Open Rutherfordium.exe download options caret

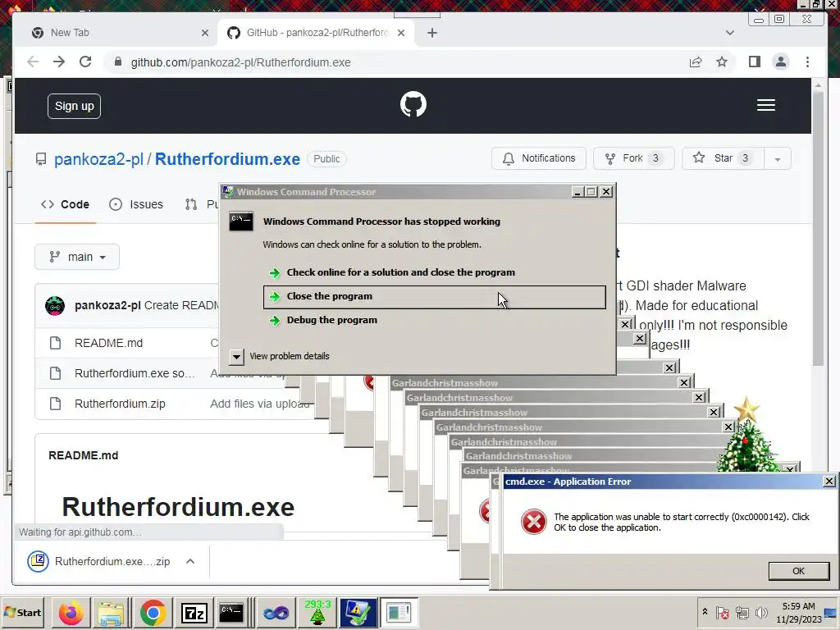pos(190,561)
